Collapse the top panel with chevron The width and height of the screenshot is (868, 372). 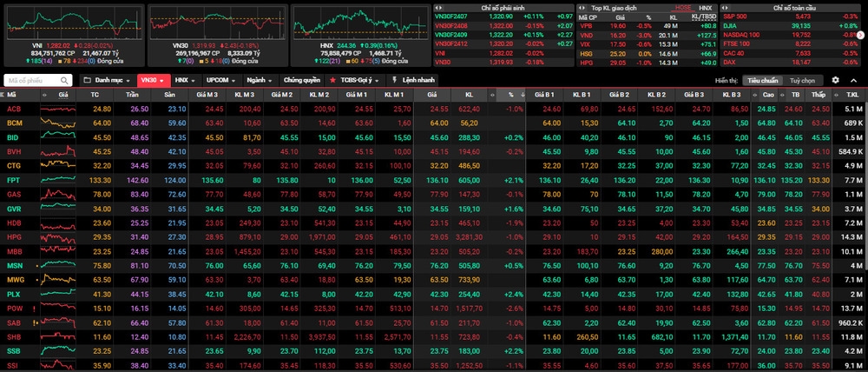point(853,80)
